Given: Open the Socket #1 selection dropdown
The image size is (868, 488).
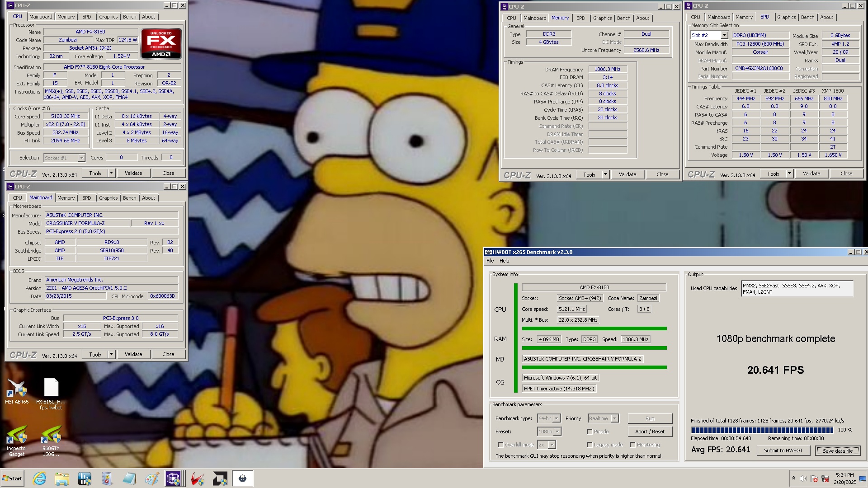Looking at the screenshot, I should click(x=65, y=158).
